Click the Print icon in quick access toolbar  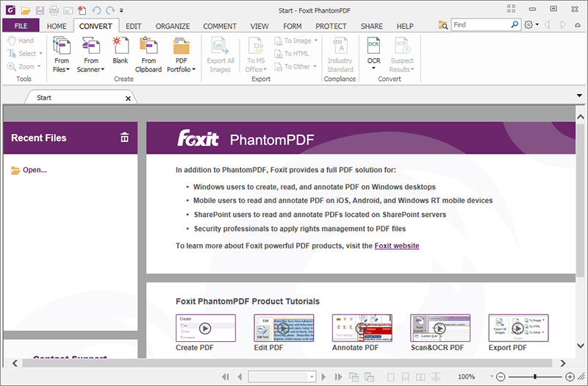pyautogui.click(x=54, y=10)
